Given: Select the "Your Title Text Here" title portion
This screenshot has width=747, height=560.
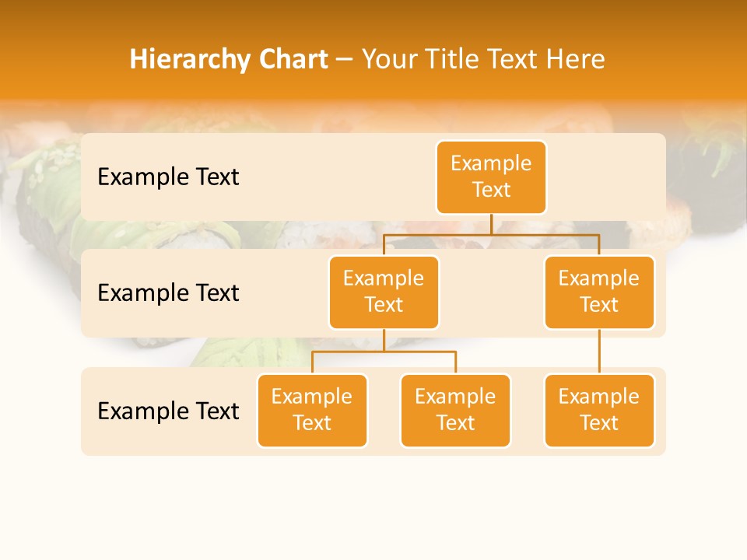Looking at the screenshot, I should pos(482,59).
